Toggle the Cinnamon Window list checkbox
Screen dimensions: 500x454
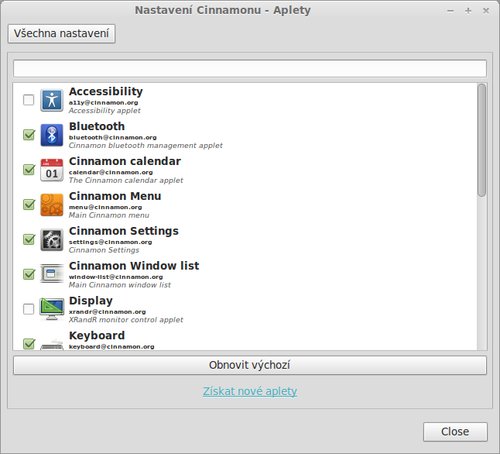(x=29, y=274)
